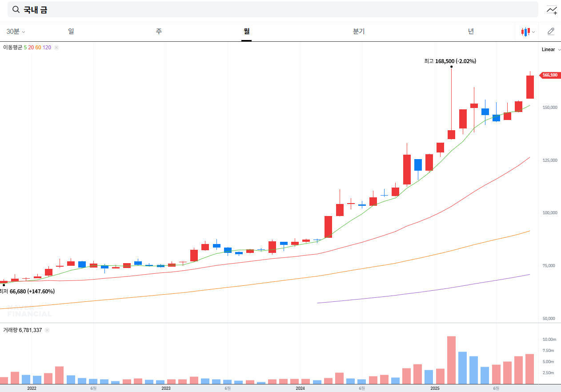Click the 최저 66,680 low label
561x392 pixels.
coord(27,292)
